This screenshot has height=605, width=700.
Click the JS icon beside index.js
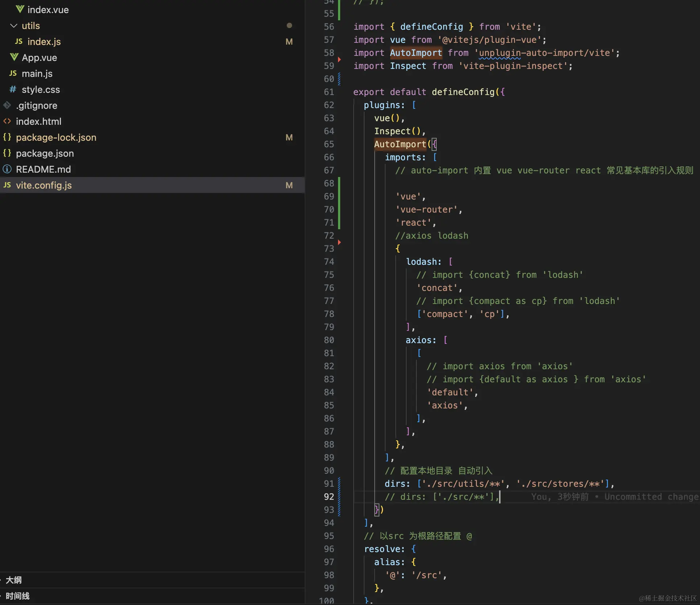click(x=19, y=41)
